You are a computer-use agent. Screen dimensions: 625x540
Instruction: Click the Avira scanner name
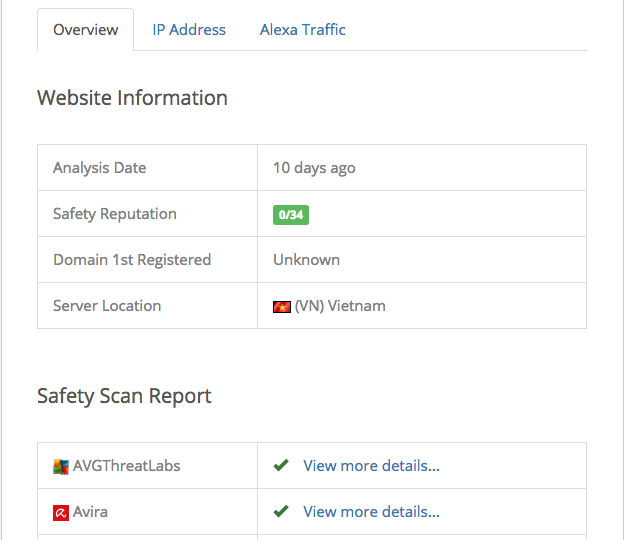(x=90, y=512)
